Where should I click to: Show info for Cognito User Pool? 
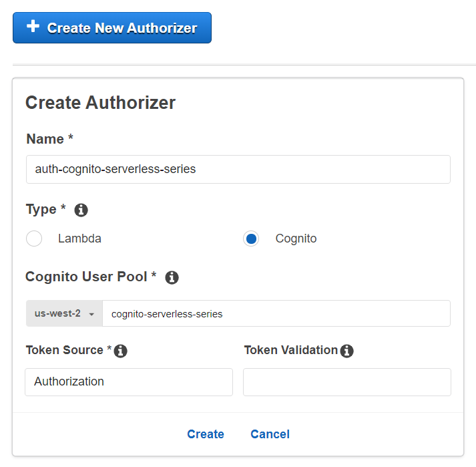pyautogui.click(x=172, y=277)
